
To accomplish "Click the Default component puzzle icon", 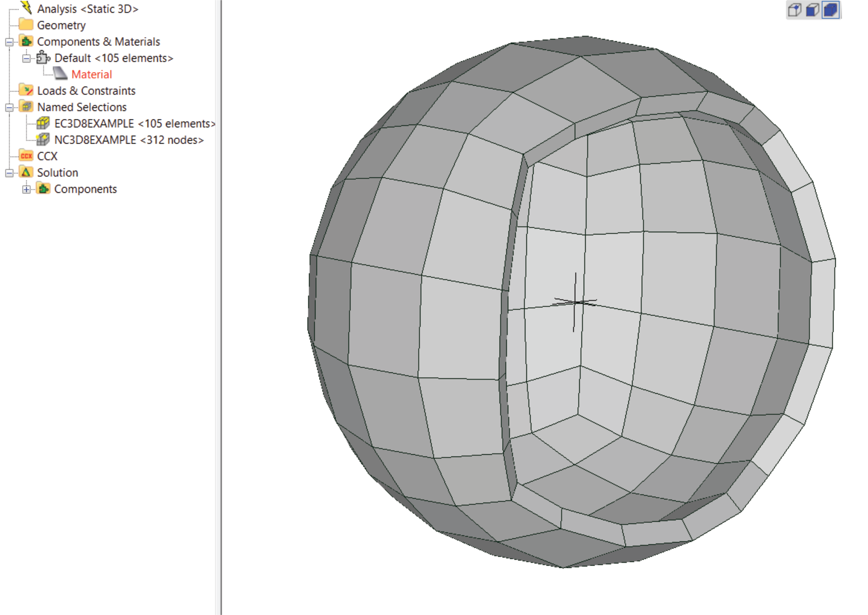I will pos(43,58).
